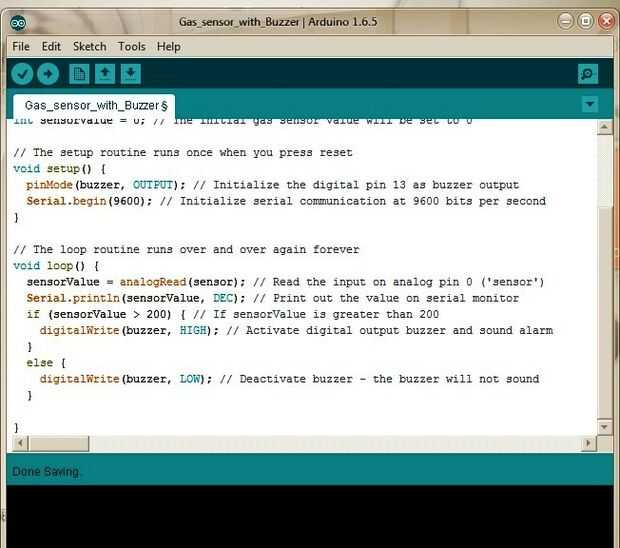Close the Arduino window
This screenshot has height=548, width=620.
(606, 21)
